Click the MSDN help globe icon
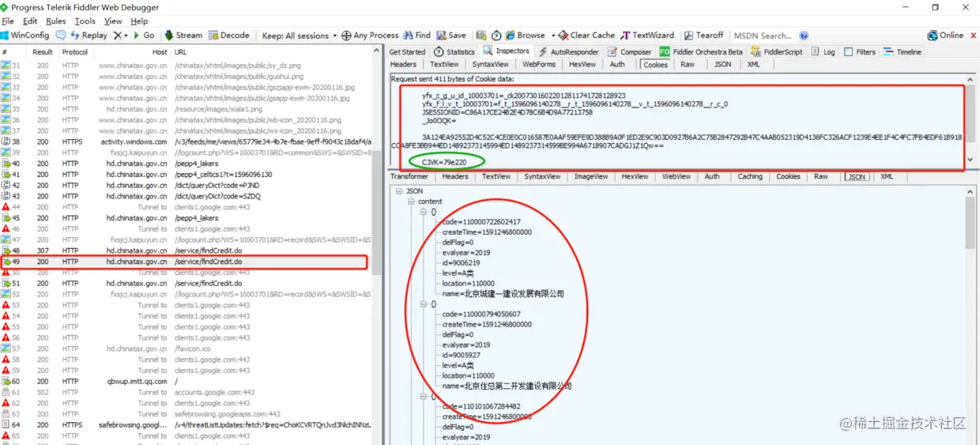This screenshot has width=980, height=445. point(804,36)
